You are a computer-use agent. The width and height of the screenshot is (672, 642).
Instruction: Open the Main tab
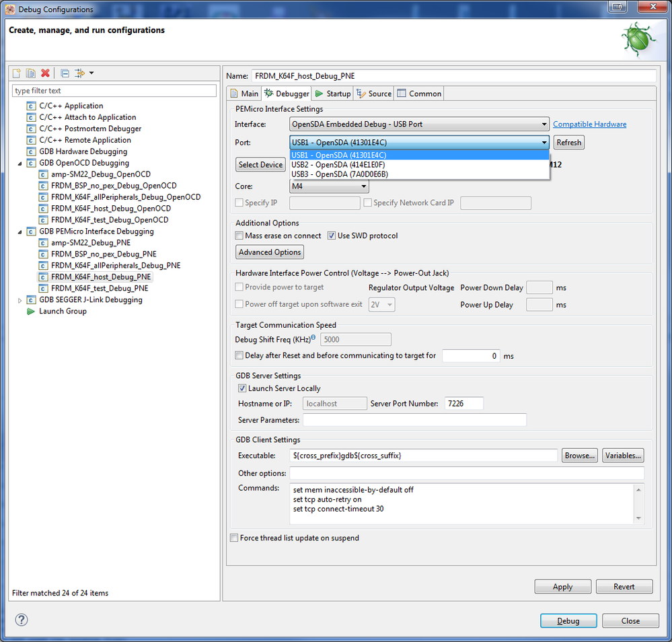tap(245, 94)
